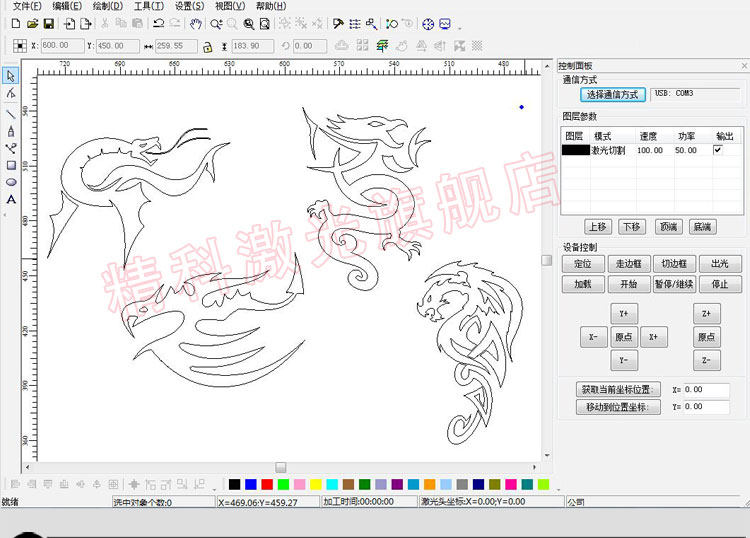Click the zoom page view icon
Screen dimensions: 750x538
click(265, 23)
